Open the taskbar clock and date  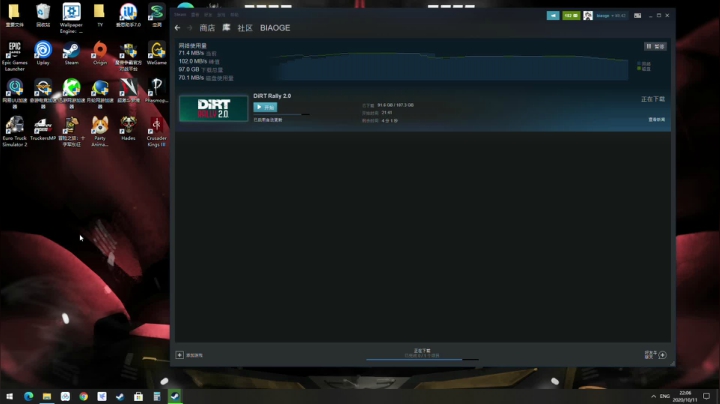(x=685, y=396)
